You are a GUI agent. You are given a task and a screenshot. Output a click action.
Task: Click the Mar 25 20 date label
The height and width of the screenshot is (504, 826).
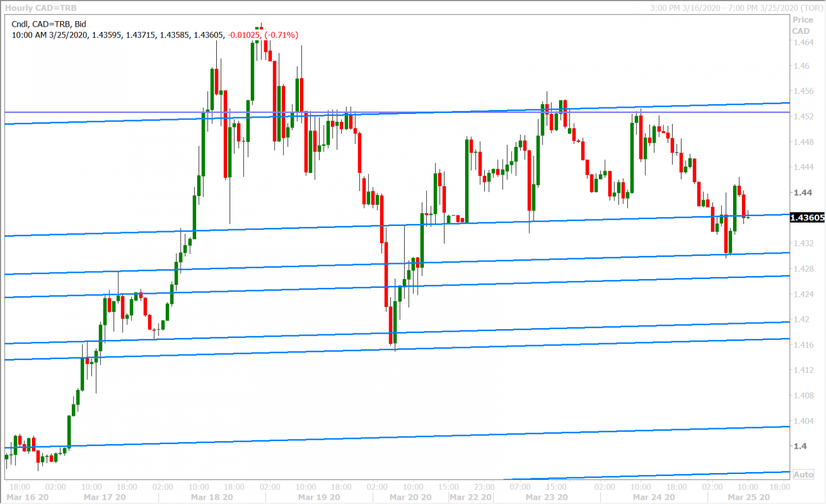(x=749, y=497)
